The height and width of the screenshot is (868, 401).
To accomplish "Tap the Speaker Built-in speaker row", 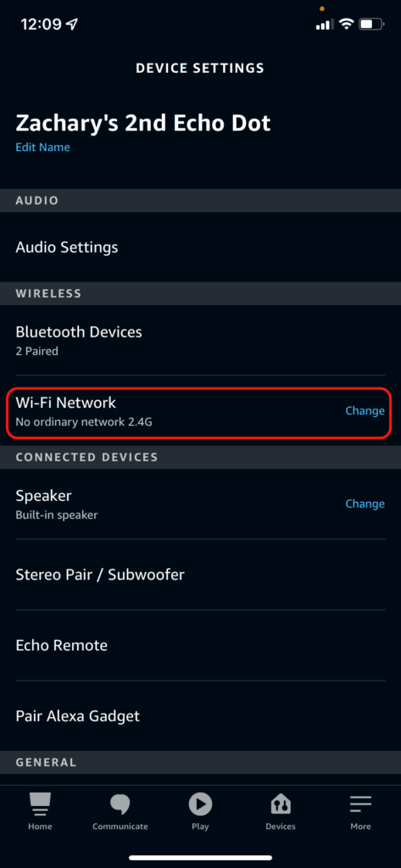I will coord(200,504).
